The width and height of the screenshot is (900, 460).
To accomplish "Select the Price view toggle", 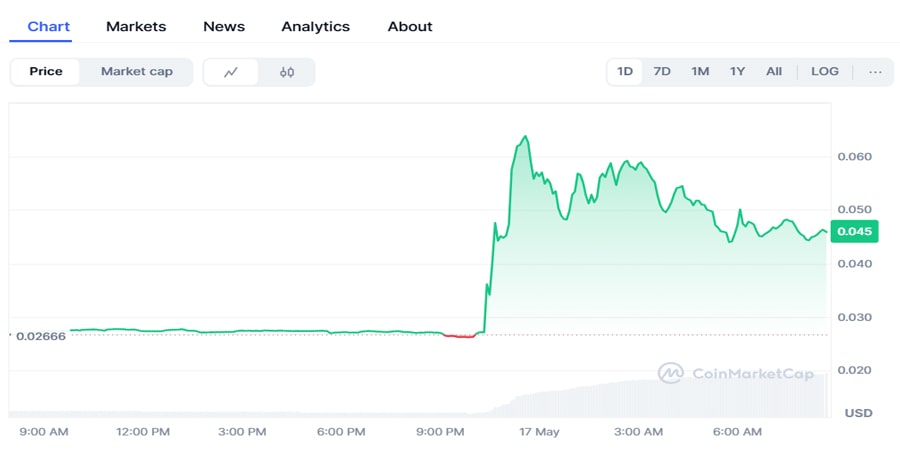I will pyautogui.click(x=46, y=72).
